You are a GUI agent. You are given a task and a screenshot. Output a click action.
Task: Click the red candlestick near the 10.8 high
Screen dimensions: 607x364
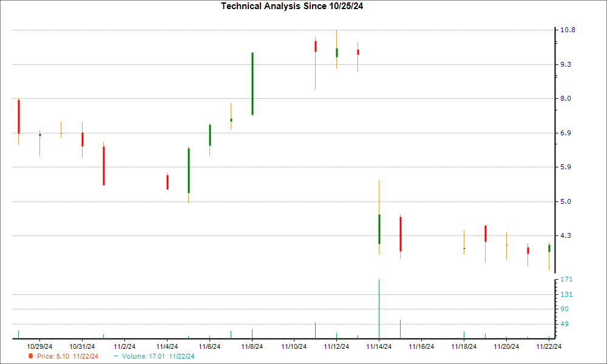pos(315,46)
